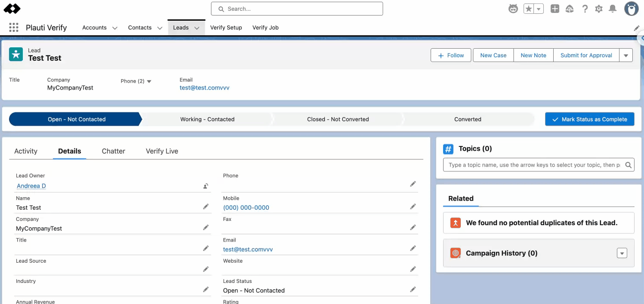644x304 pixels.
Task: Click the notifications bell icon
Action: [613, 9]
